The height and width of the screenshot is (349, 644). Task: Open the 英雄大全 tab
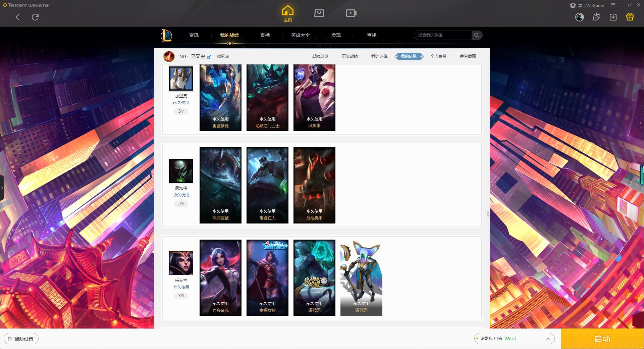click(x=301, y=35)
